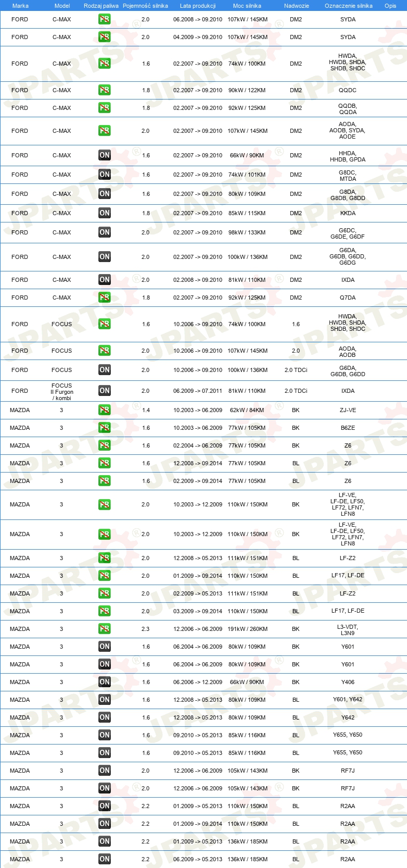Click petrol icon in the 06.2008 C-MAX row

click(x=105, y=19)
